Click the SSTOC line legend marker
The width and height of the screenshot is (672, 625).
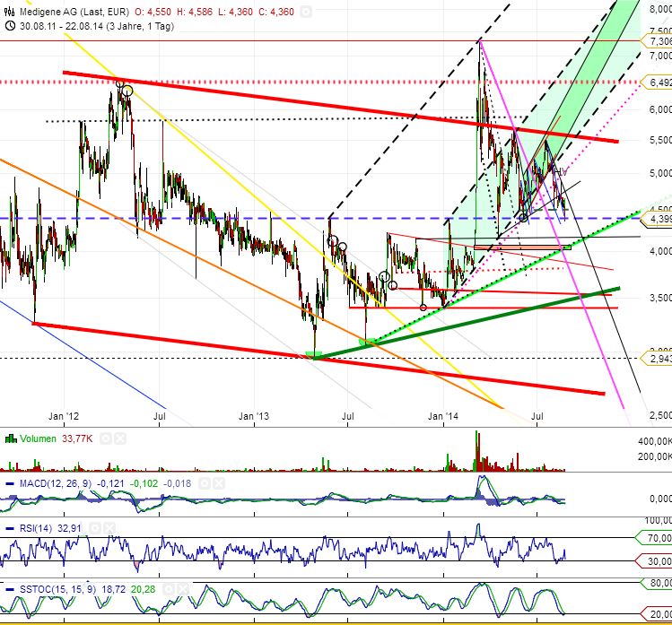coord(10,589)
